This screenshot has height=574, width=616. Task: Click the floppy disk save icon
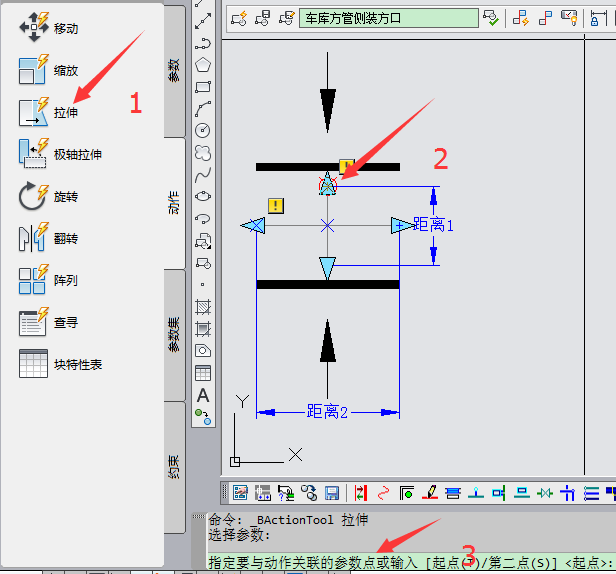click(x=332, y=493)
